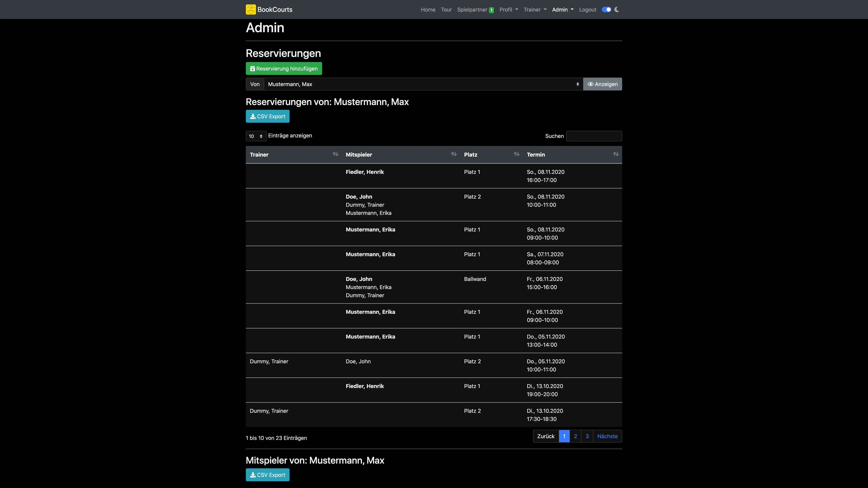Expand the Profil dropdown menu

point(508,9)
